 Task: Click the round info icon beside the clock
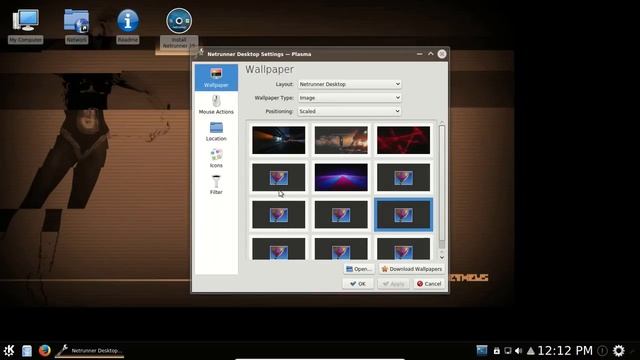602,351
